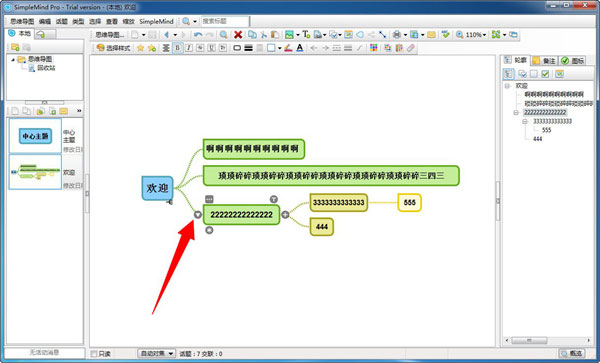
Task: Click the text color A swatch
Action: (300, 48)
